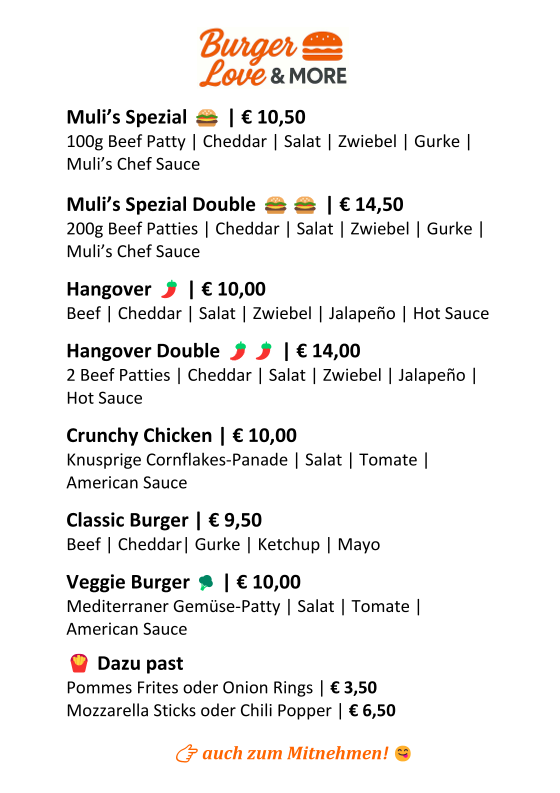Click the pointing hand icon at bottom
The image size is (560, 793).
click(186, 754)
